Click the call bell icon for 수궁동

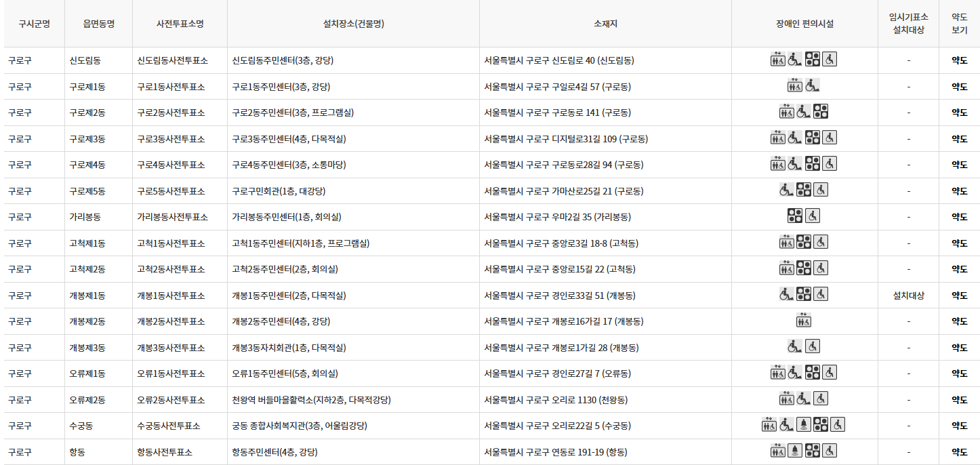pos(803,425)
